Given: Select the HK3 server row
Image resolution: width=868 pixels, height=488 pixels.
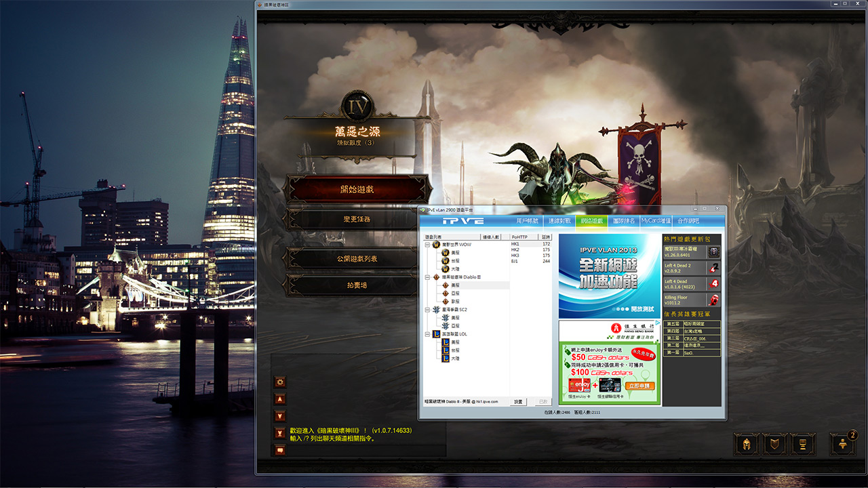Looking at the screenshot, I should [x=531, y=255].
